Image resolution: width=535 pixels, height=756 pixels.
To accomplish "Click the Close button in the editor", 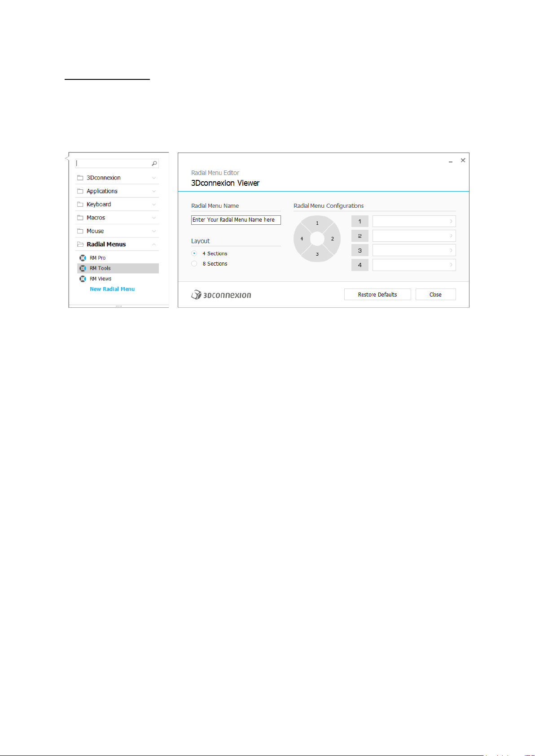I will pos(435,294).
